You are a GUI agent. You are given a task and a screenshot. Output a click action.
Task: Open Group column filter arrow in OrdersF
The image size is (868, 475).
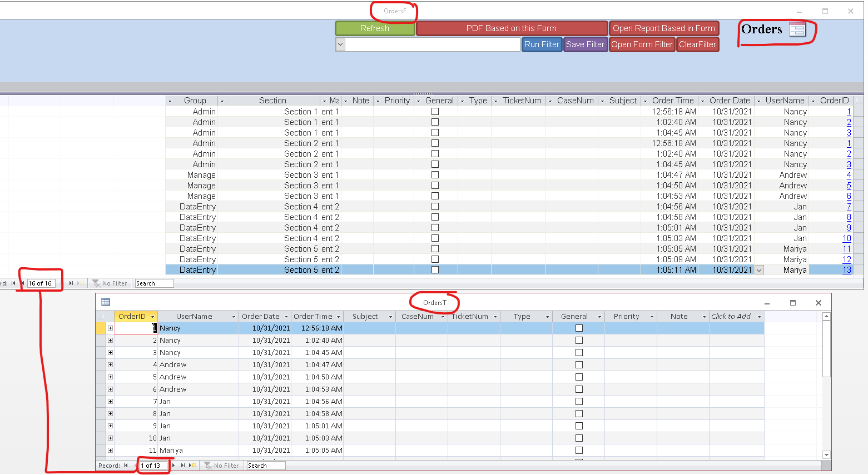(x=170, y=101)
